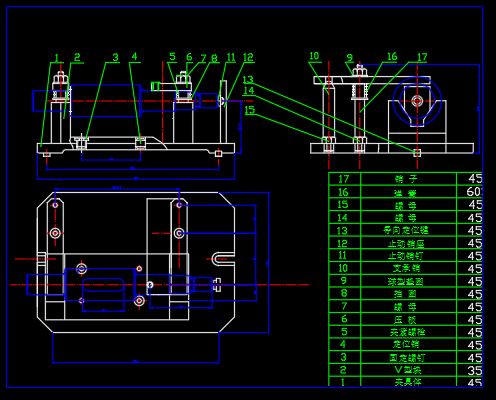Click item number 10 in parts table
496x400 pixels.
pyautogui.click(x=343, y=268)
